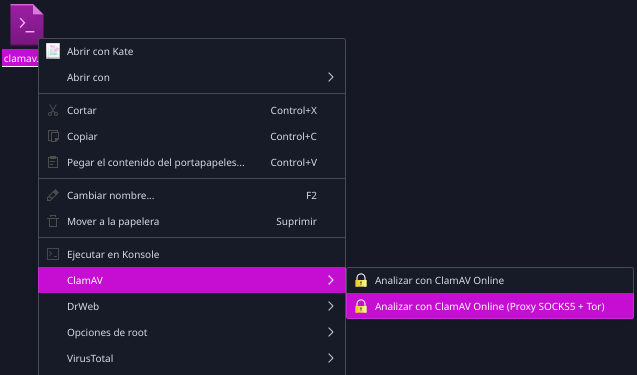Expand the DrWeb submenu arrow
The width and height of the screenshot is (637, 375).
pos(331,306)
